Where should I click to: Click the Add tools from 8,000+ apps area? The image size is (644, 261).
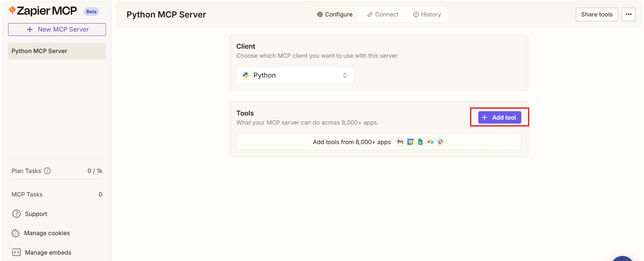coord(352,142)
